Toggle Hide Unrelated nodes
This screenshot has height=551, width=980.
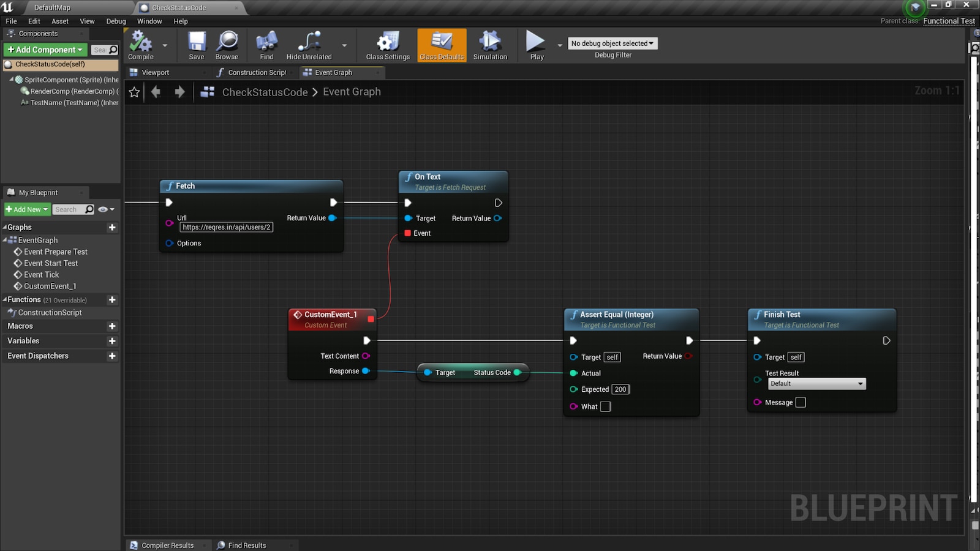tap(309, 45)
